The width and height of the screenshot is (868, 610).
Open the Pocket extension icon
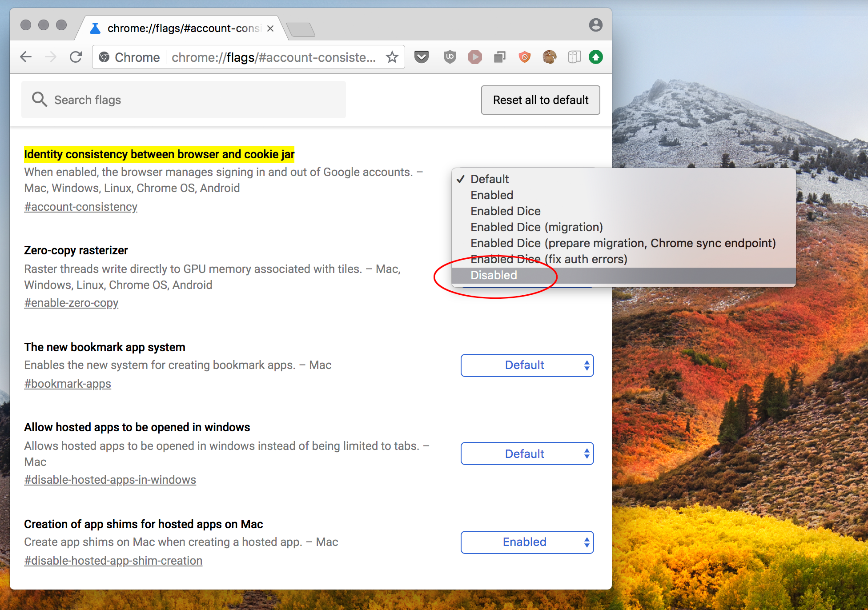click(422, 57)
